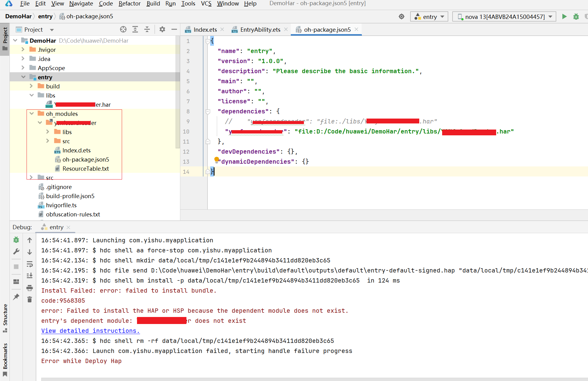588x381 pixels.
Task: Go down the stack trace
Action: 30,252
